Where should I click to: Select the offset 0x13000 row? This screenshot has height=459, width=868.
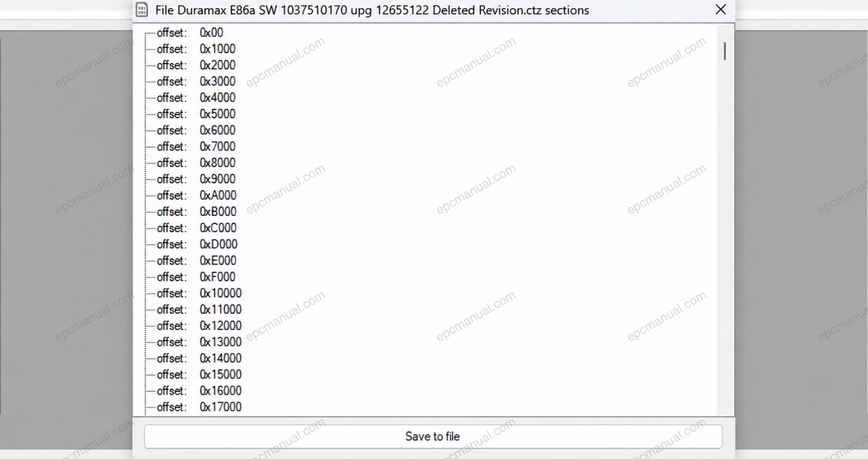199,342
